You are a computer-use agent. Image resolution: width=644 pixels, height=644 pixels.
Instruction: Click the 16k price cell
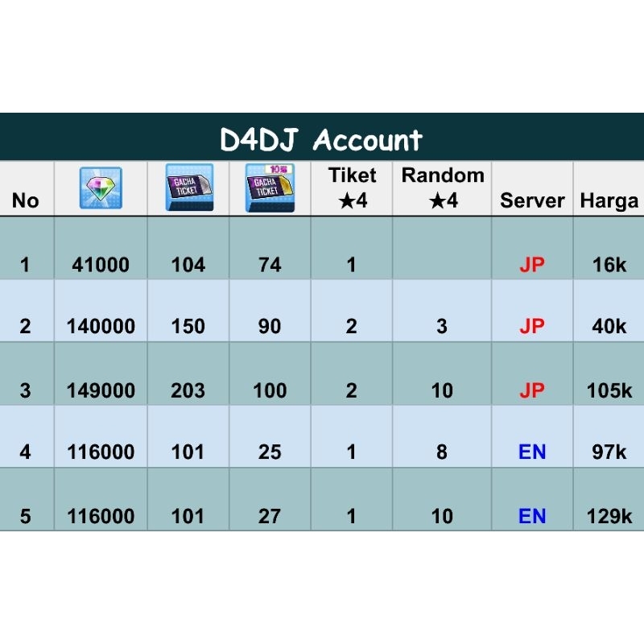pyautogui.click(x=609, y=265)
